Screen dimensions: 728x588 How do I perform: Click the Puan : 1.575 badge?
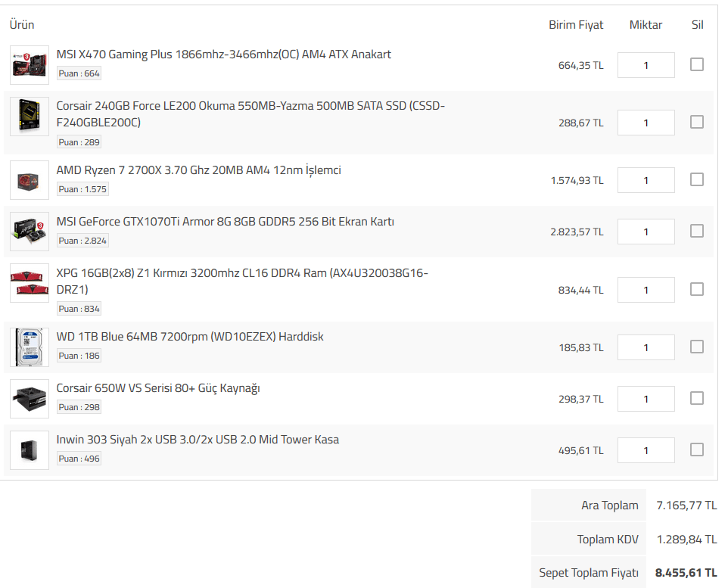point(82,189)
